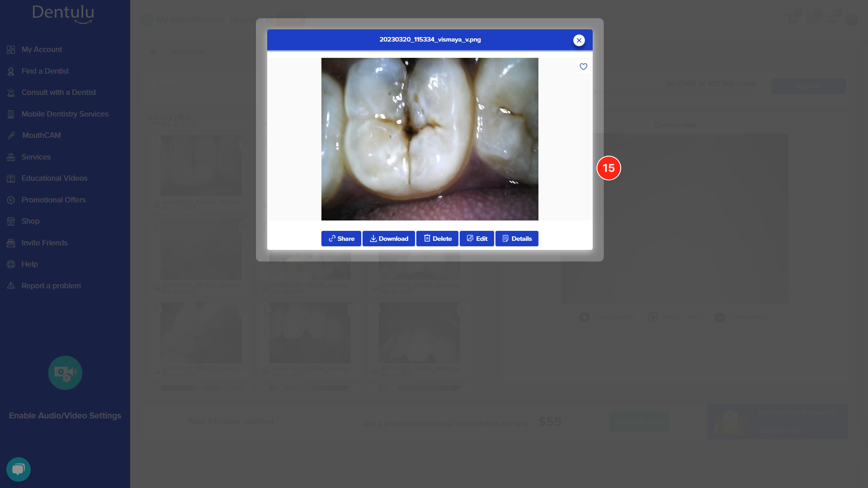The width and height of the screenshot is (868, 488).
Task: Click the MouthCAM camera wand icon
Action: (11, 136)
